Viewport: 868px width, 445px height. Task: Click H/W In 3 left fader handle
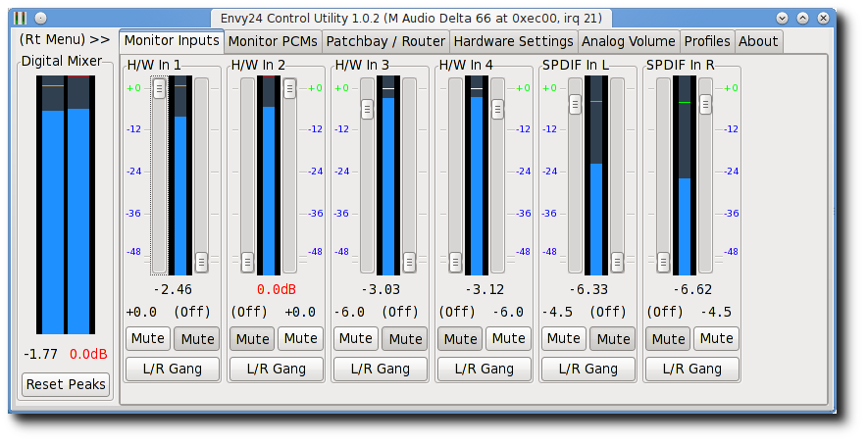367,109
